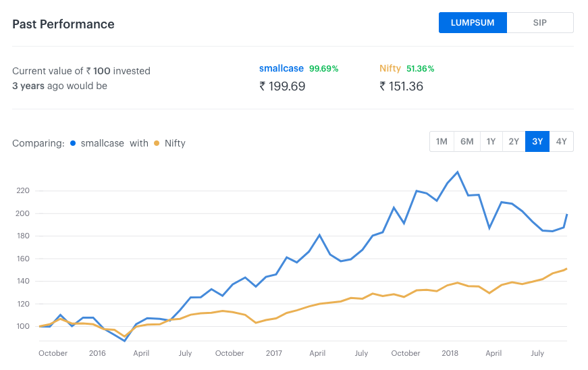
Task: Show 4Y performance period
Action: tap(562, 141)
